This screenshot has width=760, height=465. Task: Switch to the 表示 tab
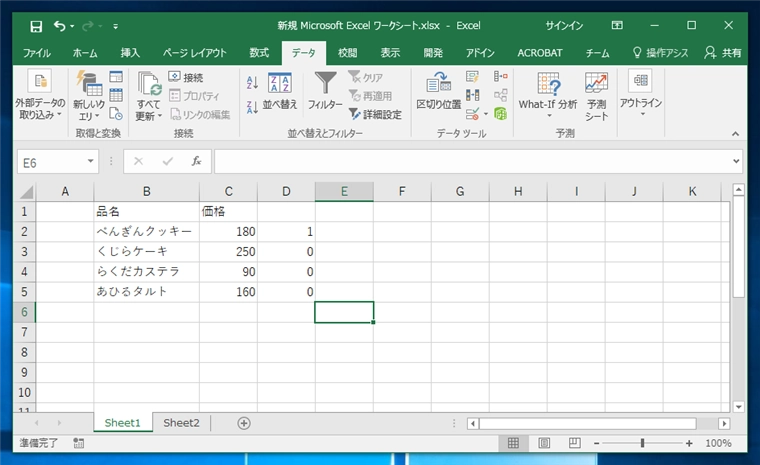click(390, 53)
